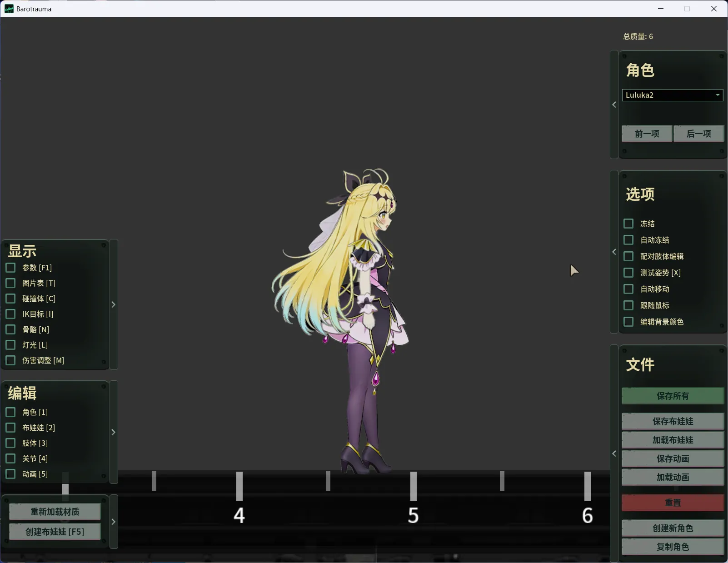The image size is (728, 563).
Task: Hide the 选项 panel via its chevron
Action: coord(614,252)
